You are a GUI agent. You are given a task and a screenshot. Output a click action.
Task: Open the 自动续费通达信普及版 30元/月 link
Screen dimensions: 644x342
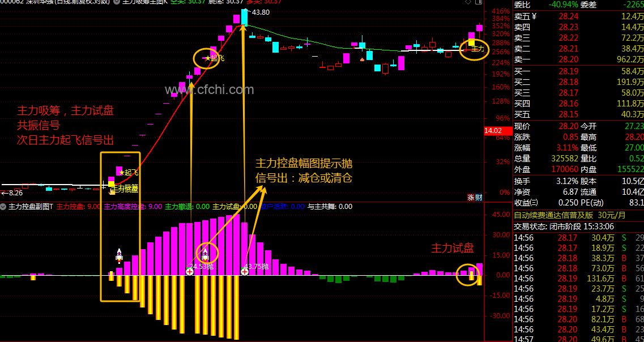[x=570, y=215]
